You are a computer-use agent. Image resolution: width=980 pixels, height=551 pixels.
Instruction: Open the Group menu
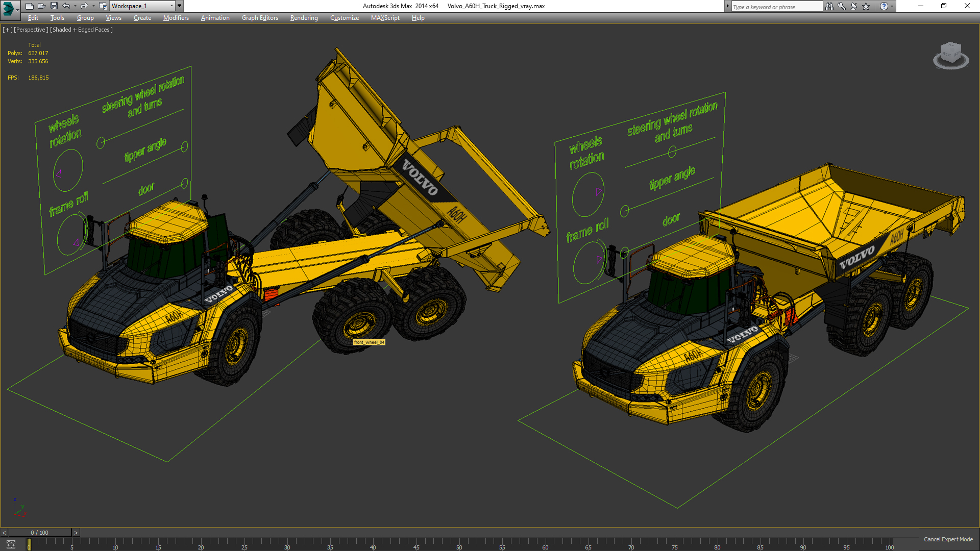click(85, 18)
